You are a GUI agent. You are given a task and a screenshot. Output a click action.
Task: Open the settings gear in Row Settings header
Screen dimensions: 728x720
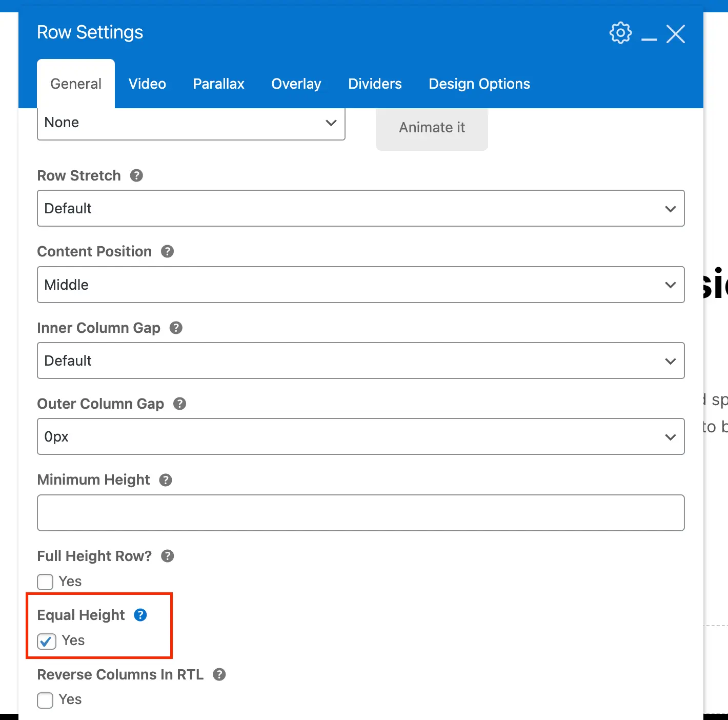tap(620, 33)
